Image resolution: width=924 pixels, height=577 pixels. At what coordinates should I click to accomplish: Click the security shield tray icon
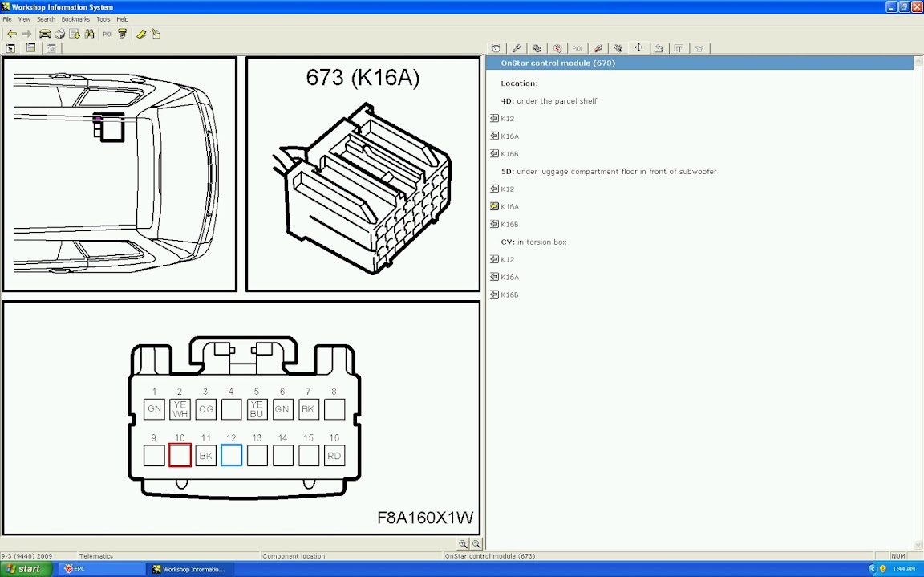[x=883, y=569]
